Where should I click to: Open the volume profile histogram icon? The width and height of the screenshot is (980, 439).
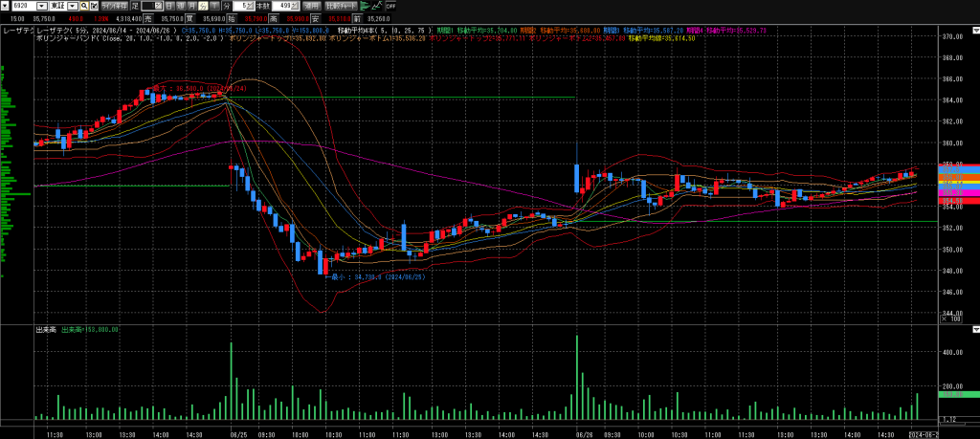(x=365, y=6)
